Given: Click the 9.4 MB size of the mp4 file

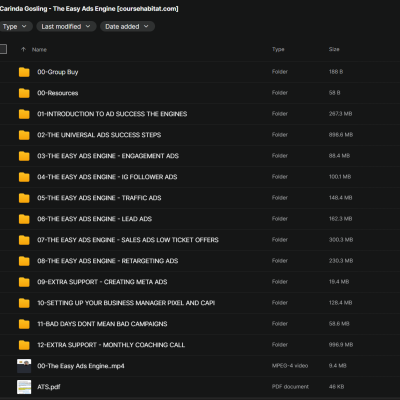Looking at the screenshot, I should point(337,366).
